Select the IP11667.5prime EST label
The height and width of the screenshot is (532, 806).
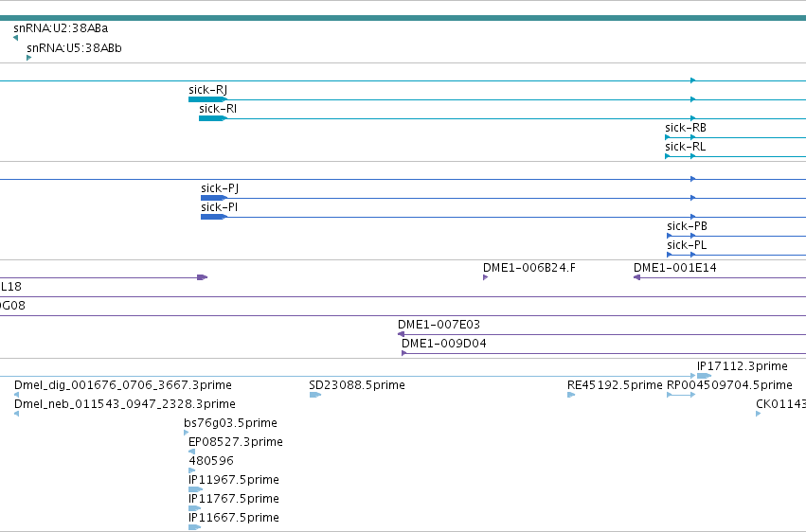234,518
